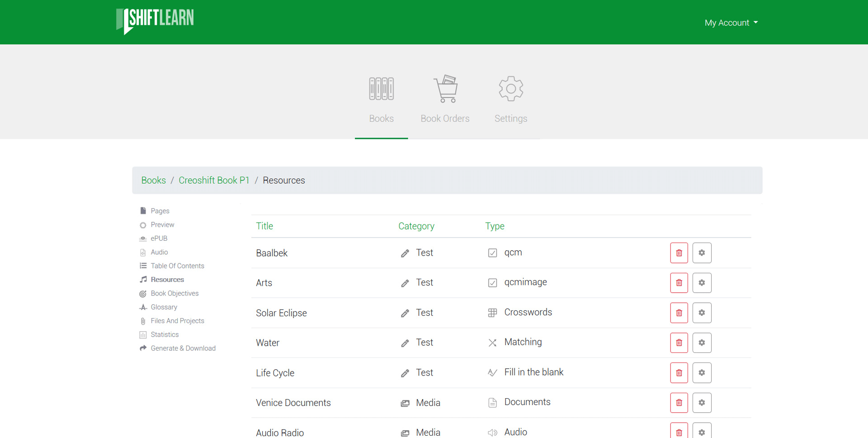Open the My Account dropdown
The height and width of the screenshot is (438, 868).
pos(731,23)
